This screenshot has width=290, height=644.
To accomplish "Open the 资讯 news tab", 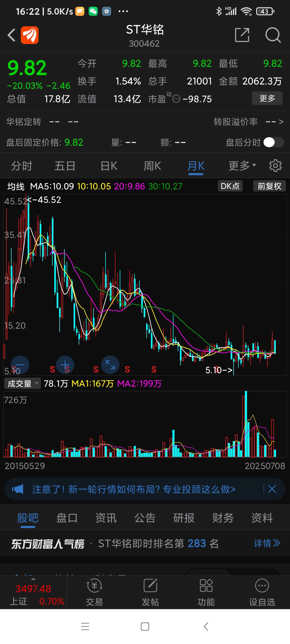I will tap(106, 518).
